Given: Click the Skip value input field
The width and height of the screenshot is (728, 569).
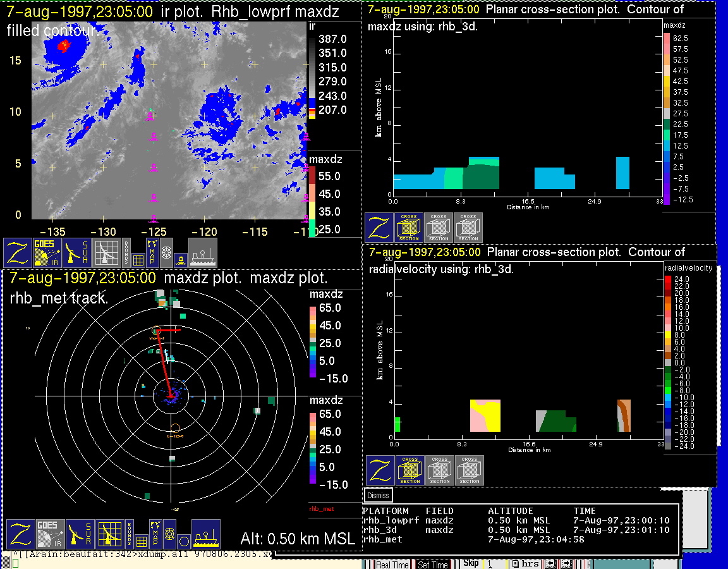Looking at the screenshot, I should (494, 563).
